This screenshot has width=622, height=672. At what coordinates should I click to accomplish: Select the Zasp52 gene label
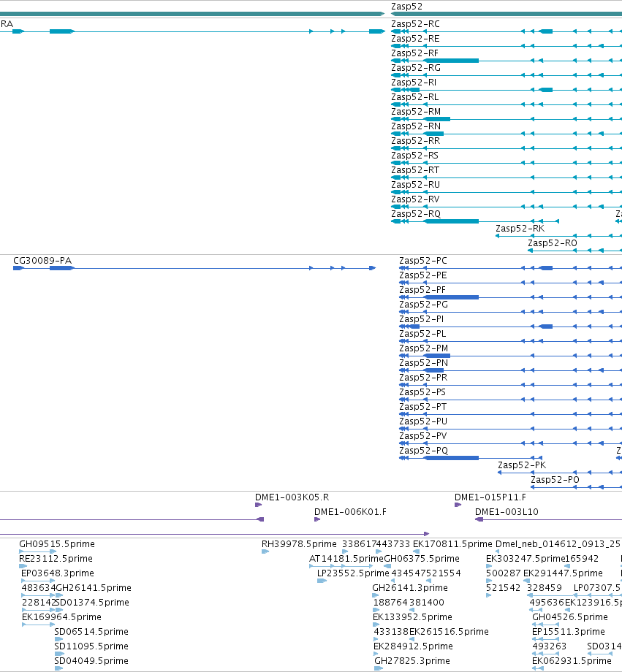click(x=406, y=7)
